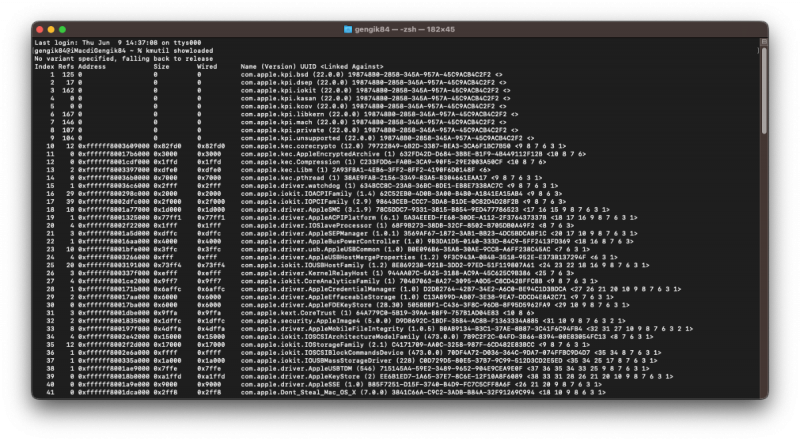Click the 'Name (Version) UUID <Linked Against>' header

(312, 67)
